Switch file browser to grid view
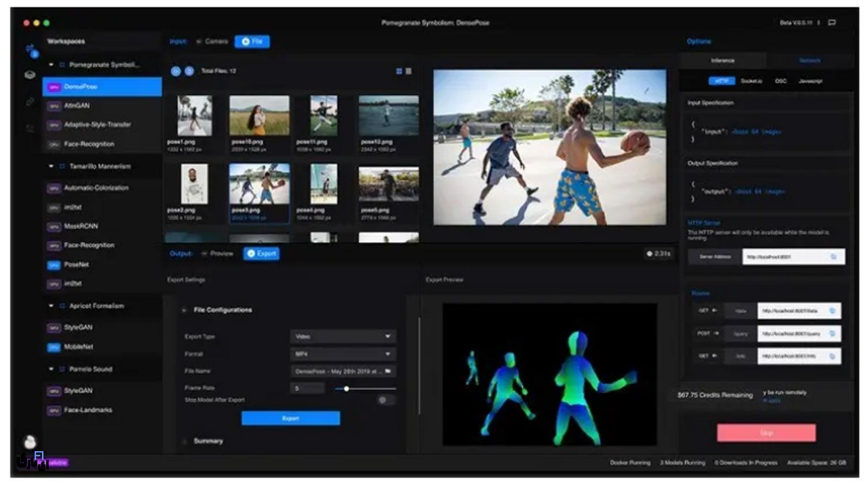The height and width of the screenshot is (488, 868). 399,71
